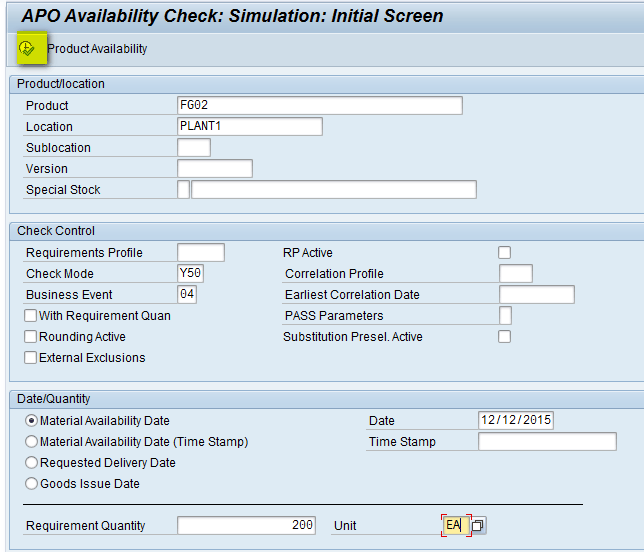Click the Special Stock label

coord(63,190)
